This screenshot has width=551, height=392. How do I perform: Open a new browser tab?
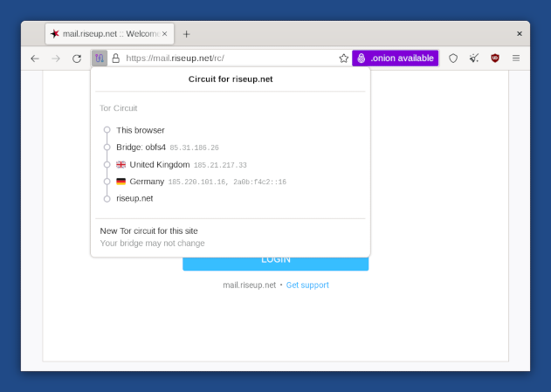coord(186,34)
